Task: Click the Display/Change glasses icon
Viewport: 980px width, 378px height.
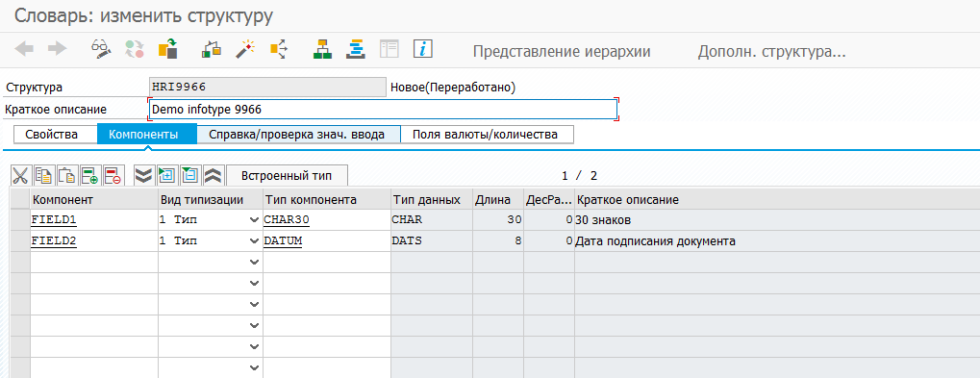Action: [100, 49]
